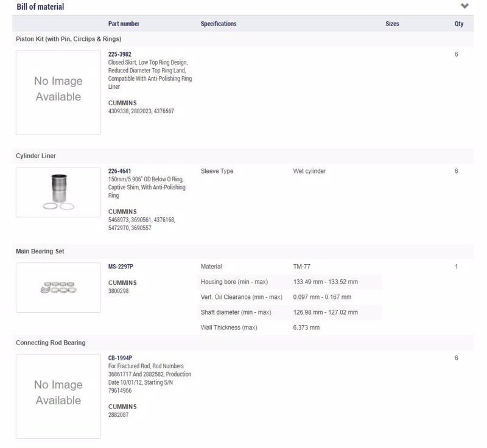Collapse the Bill of material section chevron
The height and width of the screenshot is (448, 487).
[464, 6]
